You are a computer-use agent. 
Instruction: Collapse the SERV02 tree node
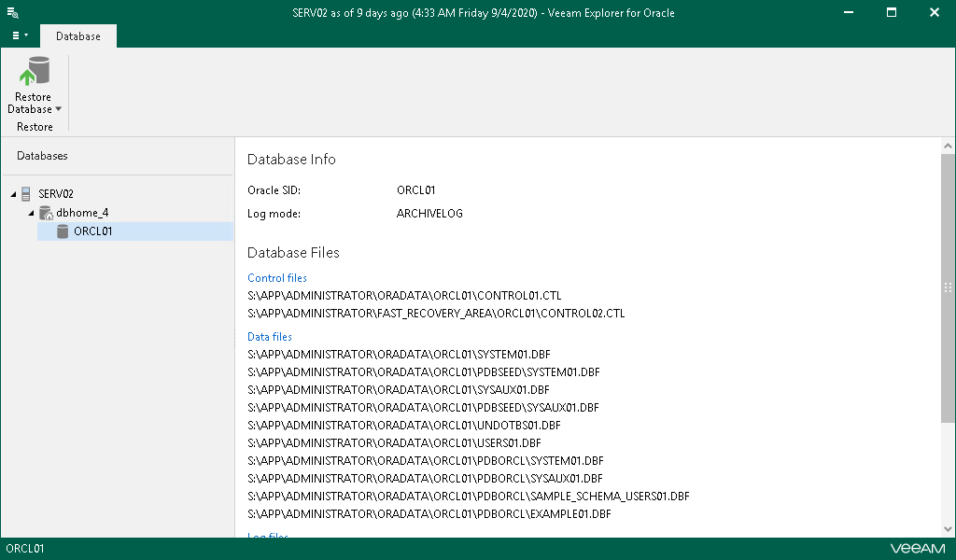tap(12, 194)
